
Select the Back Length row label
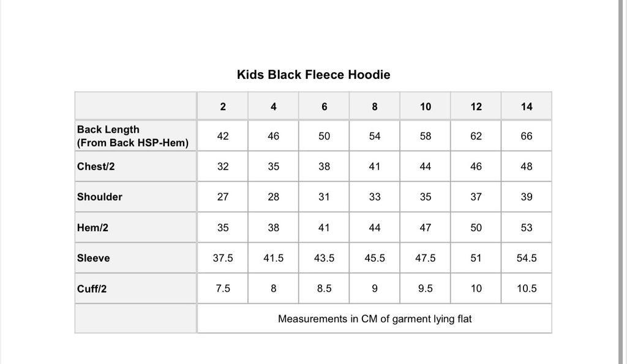[x=132, y=136]
